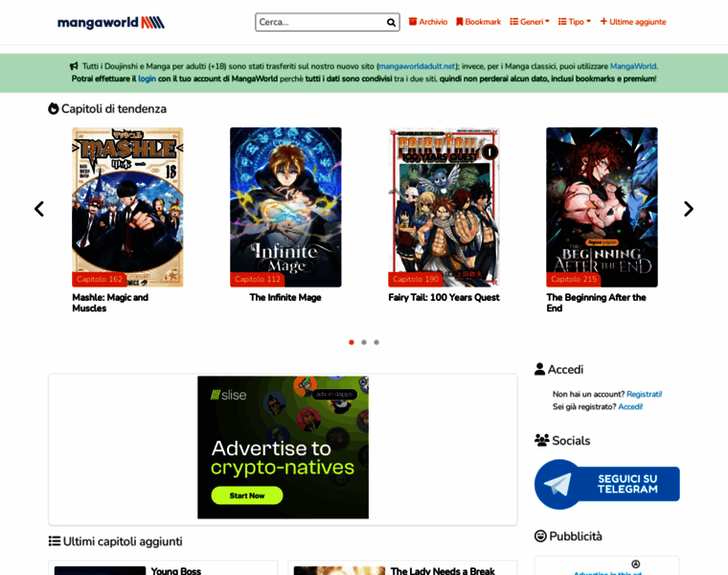The image size is (728, 575).
Task: Open The Beginning After the End cover
Action: pyautogui.click(x=602, y=207)
